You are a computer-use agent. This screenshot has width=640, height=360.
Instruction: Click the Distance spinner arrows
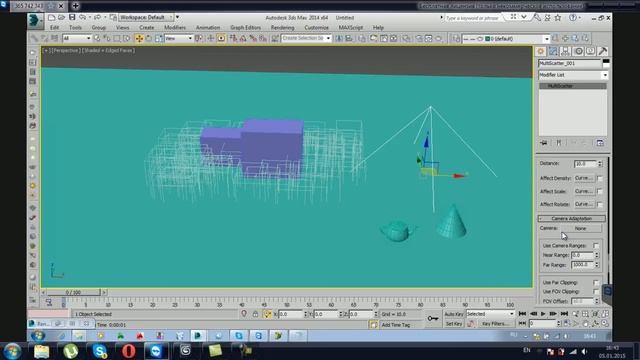pyautogui.click(x=600, y=164)
